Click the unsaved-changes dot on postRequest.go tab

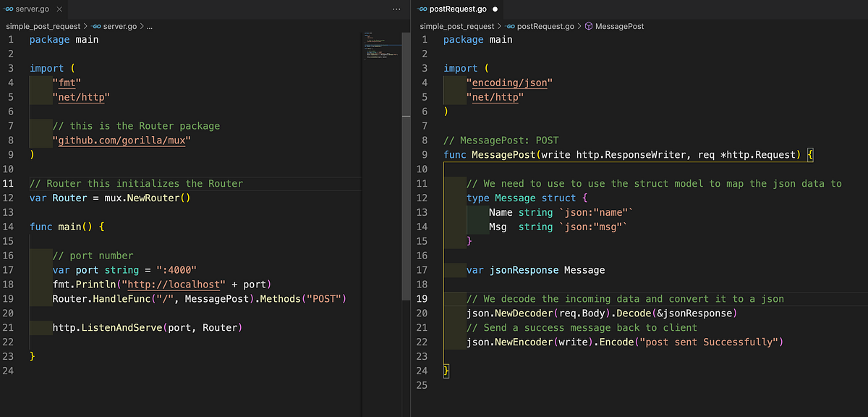(x=495, y=9)
